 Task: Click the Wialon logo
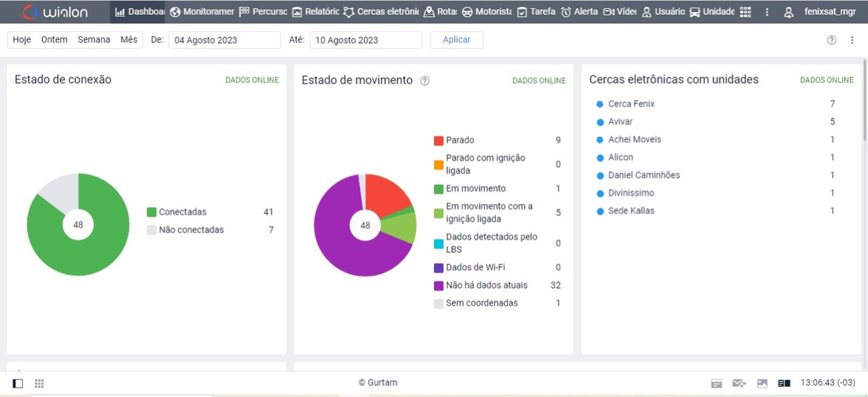click(x=55, y=12)
